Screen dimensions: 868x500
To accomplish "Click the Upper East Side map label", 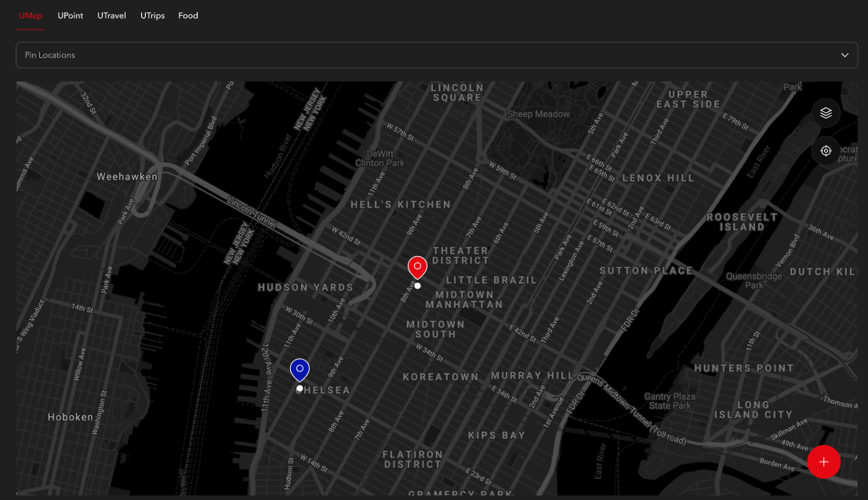I will click(688, 99).
